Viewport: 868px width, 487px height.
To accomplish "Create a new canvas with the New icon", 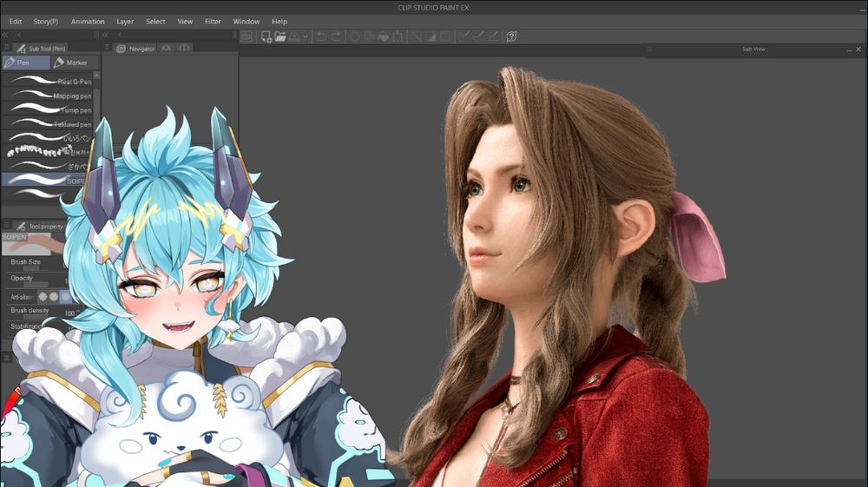I will click(266, 36).
